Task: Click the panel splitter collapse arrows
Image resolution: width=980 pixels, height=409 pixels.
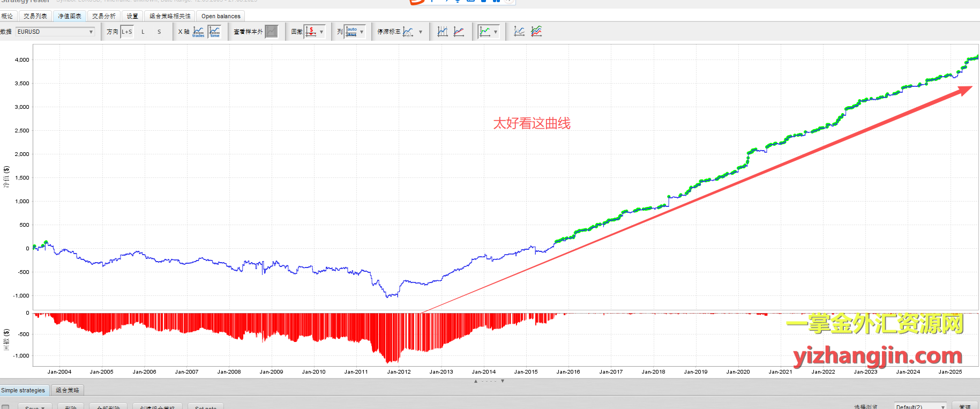Action: click(x=489, y=381)
